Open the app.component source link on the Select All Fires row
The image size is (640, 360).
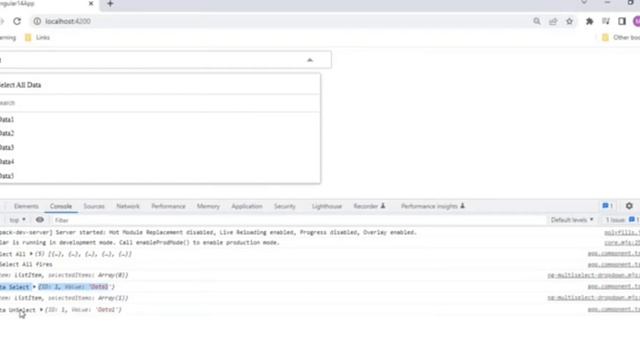pos(613,264)
